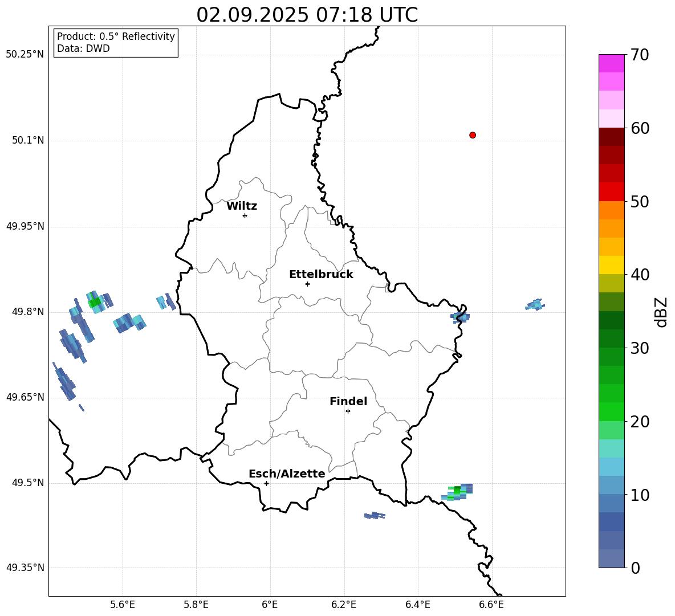675x616 pixels.
Task: Click the 49.5°N latitude label
Action: point(29,483)
